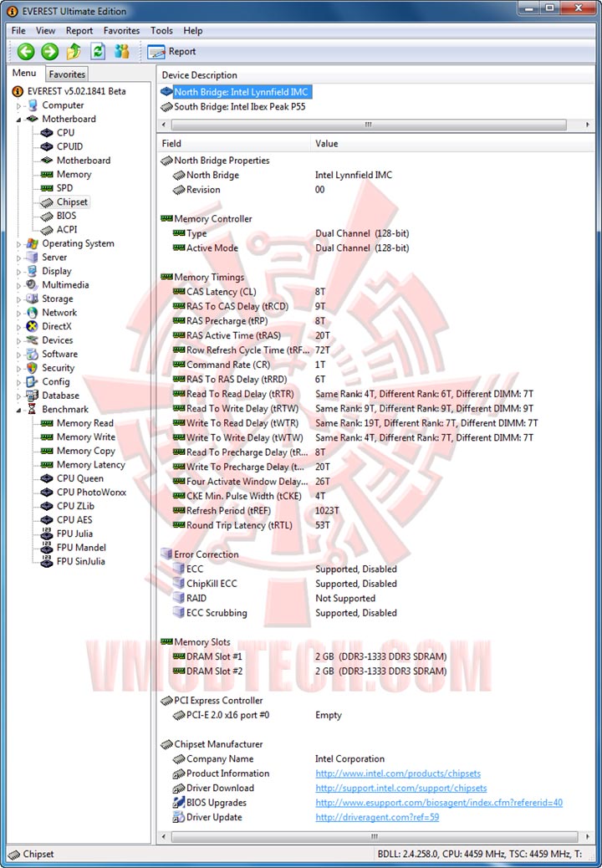Screen dimensions: 602x868
Task: Open the Report menu
Action: [79, 30]
